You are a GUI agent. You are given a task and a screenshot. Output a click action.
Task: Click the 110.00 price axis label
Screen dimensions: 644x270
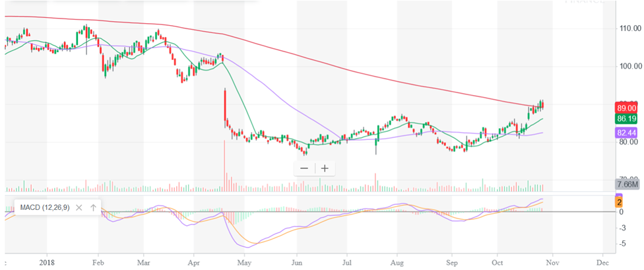pos(629,28)
